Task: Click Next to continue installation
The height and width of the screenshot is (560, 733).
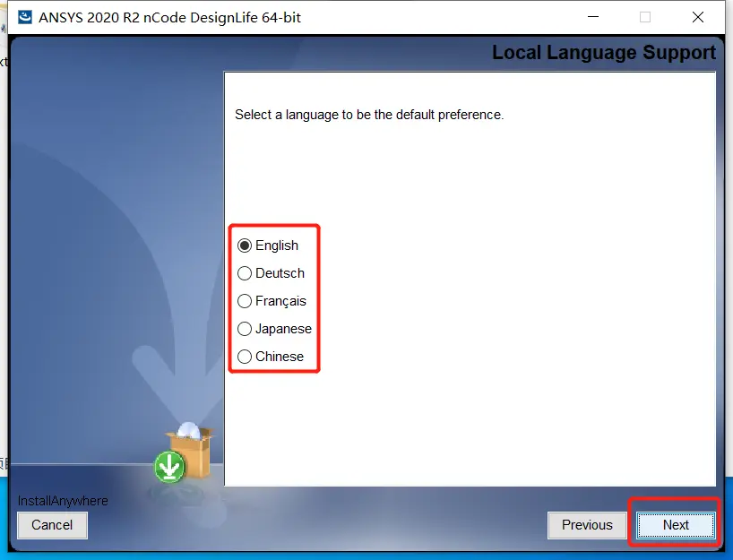Action: [676, 525]
